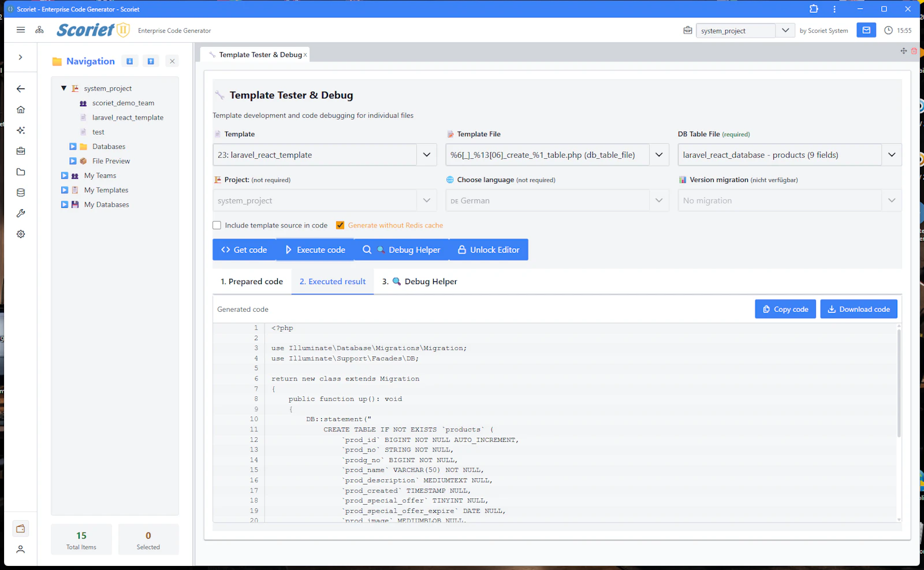Click the organization hierarchy icon in header
This screenshot has width=924, height=570.
39,30
